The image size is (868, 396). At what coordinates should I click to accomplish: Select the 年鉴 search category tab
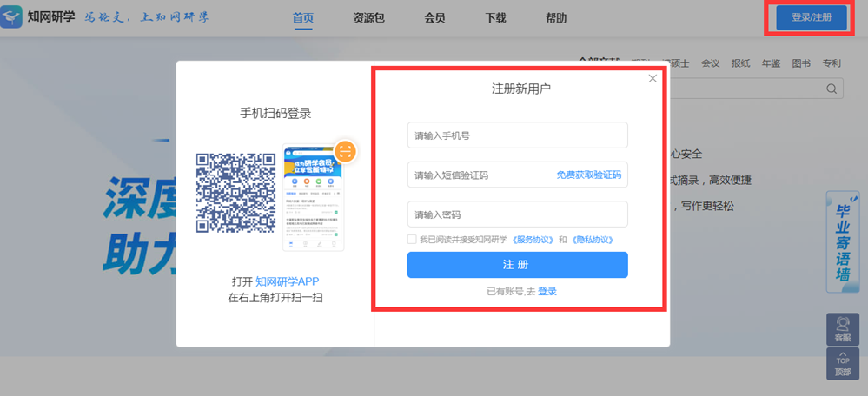pos(772,63)
